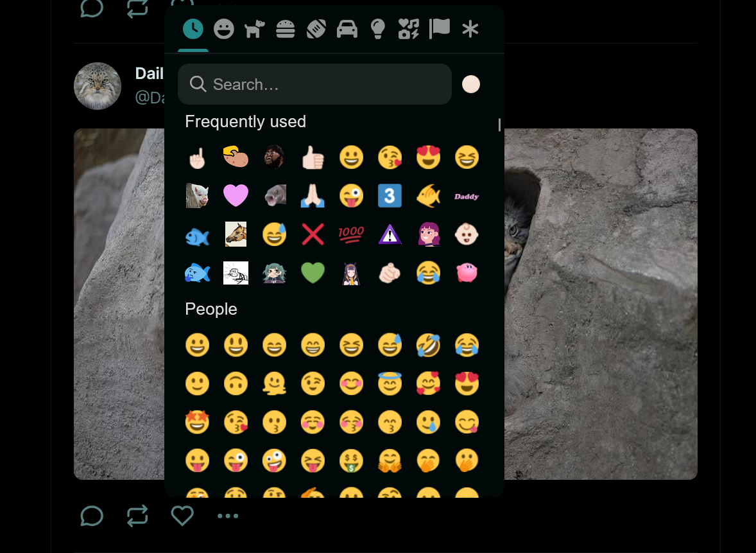Image resolution: width=756 pixels, height=553 pixels.
Task: Open the post's more options ellipsis menu
Action: coord(228,516)
